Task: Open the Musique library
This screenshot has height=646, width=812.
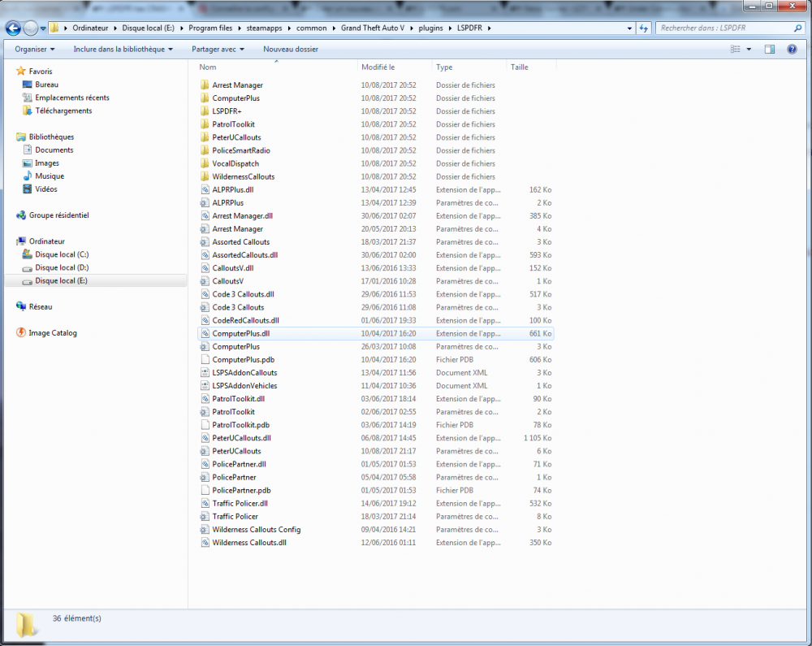Action: 50,176
